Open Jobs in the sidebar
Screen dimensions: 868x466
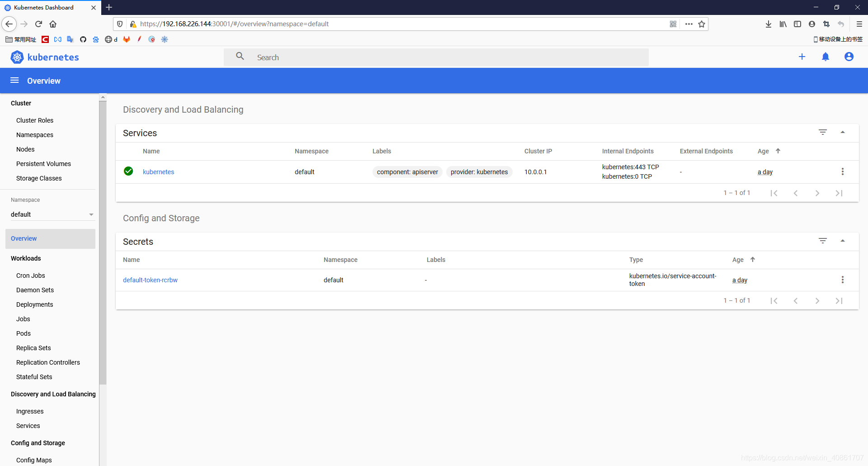pos(23,319)
